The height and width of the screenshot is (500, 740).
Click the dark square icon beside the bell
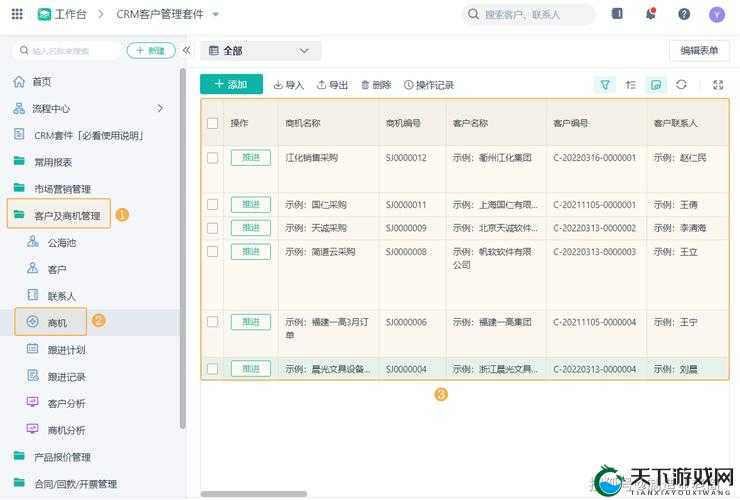[617, 14]
